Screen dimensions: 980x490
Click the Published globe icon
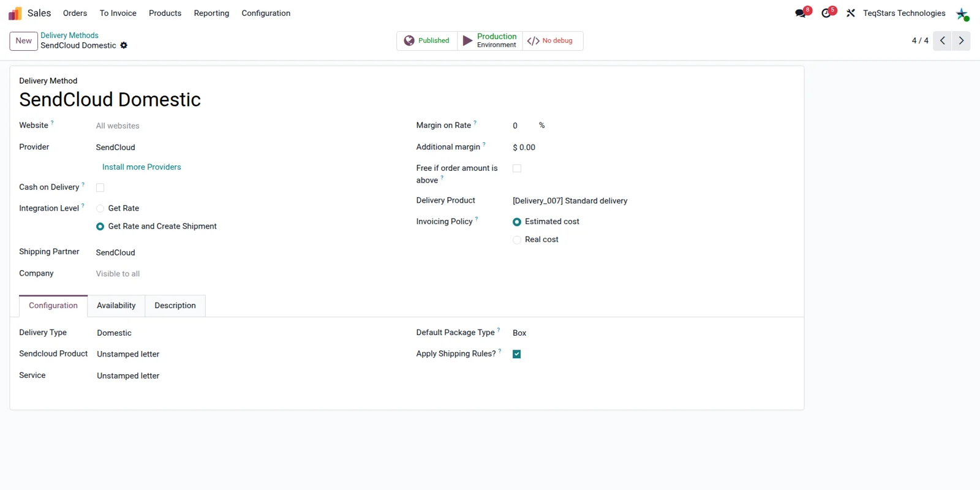pos(409,40)
